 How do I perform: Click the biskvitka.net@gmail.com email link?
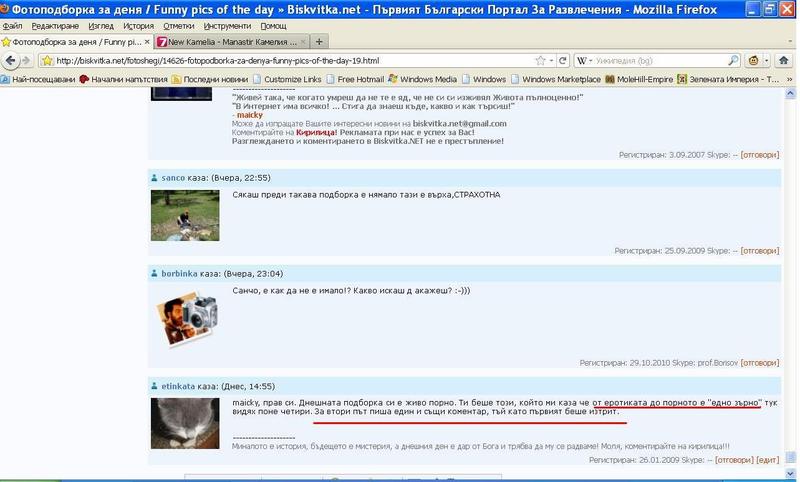pyautogui.click(x=459, y=123)
